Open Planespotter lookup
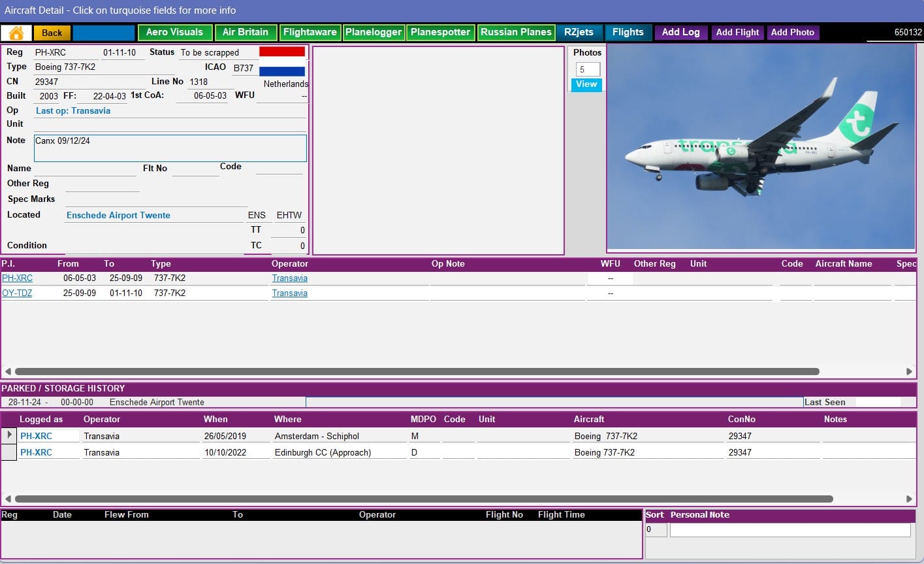This screenshot has width=924, height=564. coord(440,32)
